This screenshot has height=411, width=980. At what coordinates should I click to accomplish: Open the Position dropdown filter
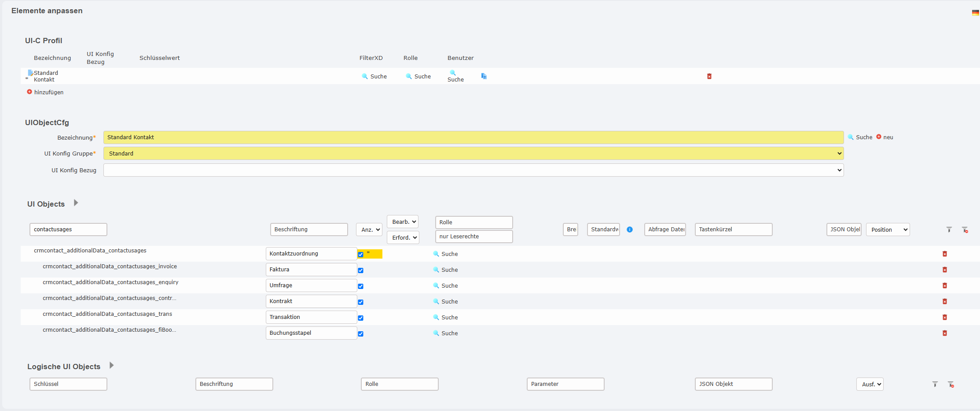tap(887, 230)
